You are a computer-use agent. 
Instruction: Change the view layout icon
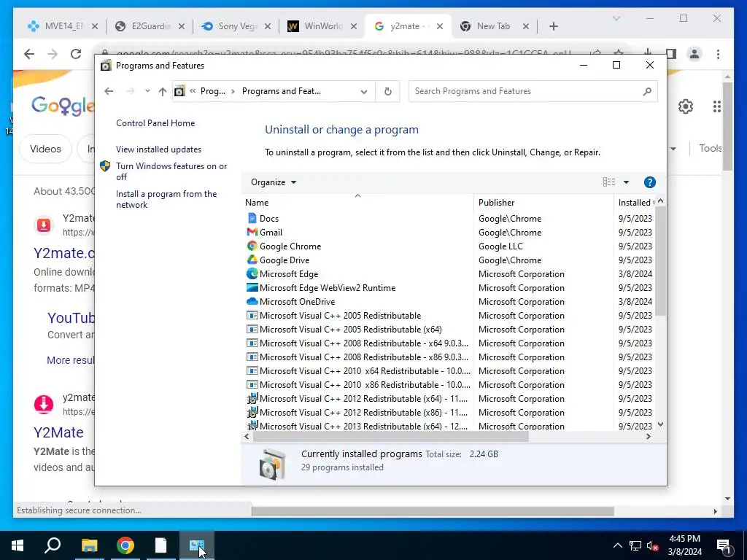click(609, 182)
